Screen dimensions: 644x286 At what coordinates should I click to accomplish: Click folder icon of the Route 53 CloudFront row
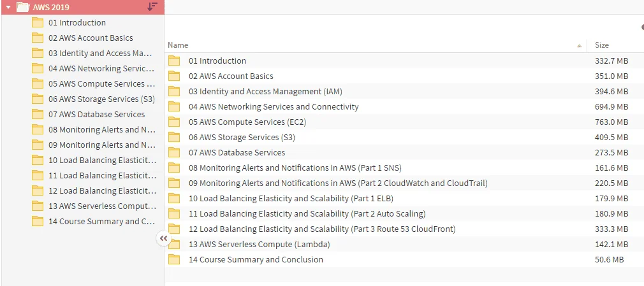[x=174, y=229]
